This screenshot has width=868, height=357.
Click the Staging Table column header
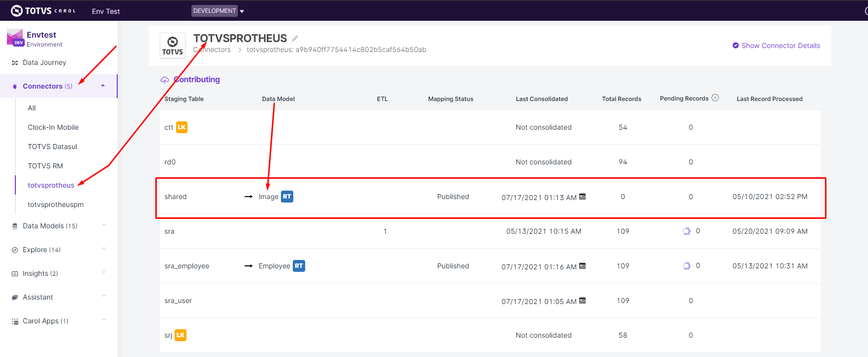pyautogui.click(x=184, y=99)
